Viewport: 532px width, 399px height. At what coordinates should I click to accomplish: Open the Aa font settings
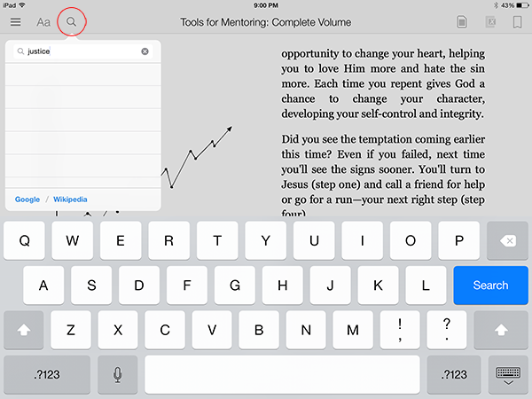[43, 22]
